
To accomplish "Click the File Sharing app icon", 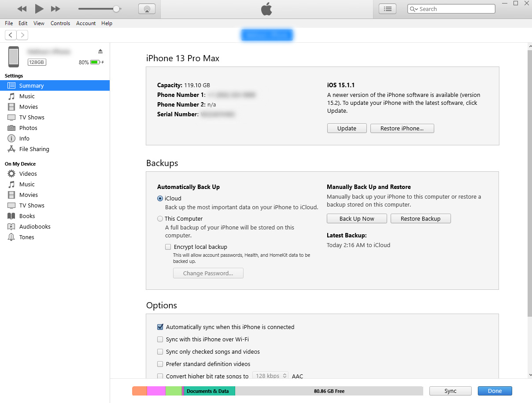I will [11, 149].
